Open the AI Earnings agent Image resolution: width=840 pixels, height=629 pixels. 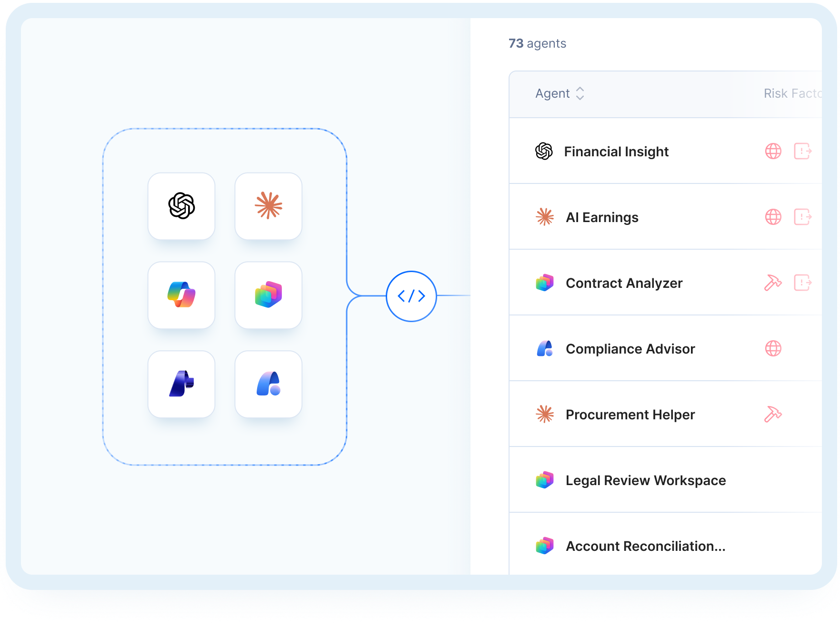602,217
